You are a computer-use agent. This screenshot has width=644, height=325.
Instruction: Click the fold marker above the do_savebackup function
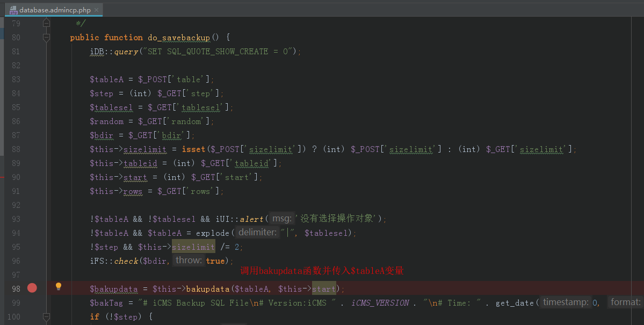pos(46,37)
